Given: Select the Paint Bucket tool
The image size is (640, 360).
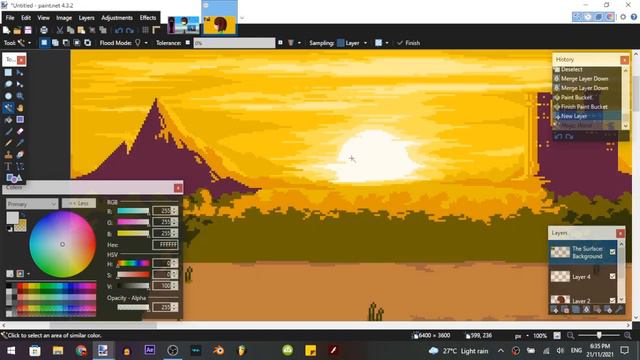Looking at the screenshot, I should coord(8,120).
